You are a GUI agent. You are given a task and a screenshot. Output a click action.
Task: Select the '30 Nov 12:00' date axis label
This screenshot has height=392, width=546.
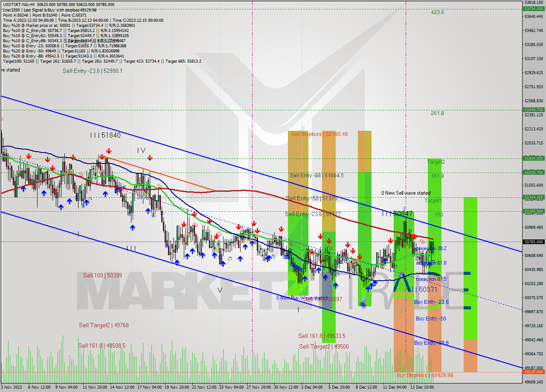[286, 387]
